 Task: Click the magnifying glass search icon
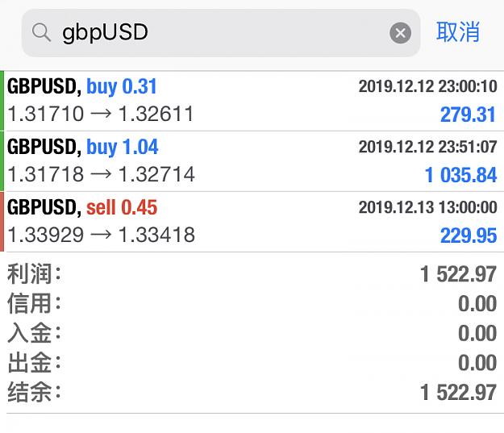click(x=41, y=32)
